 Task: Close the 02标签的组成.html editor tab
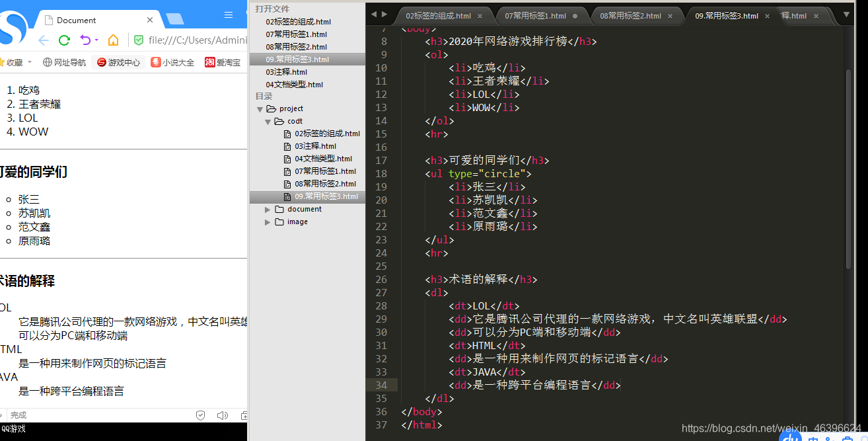tap(480, 16)
